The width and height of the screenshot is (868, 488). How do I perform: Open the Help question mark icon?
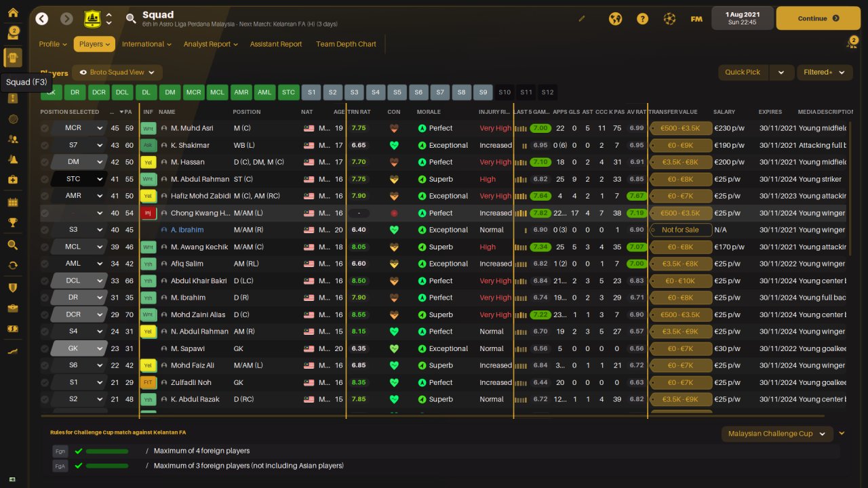click(642, 19)
